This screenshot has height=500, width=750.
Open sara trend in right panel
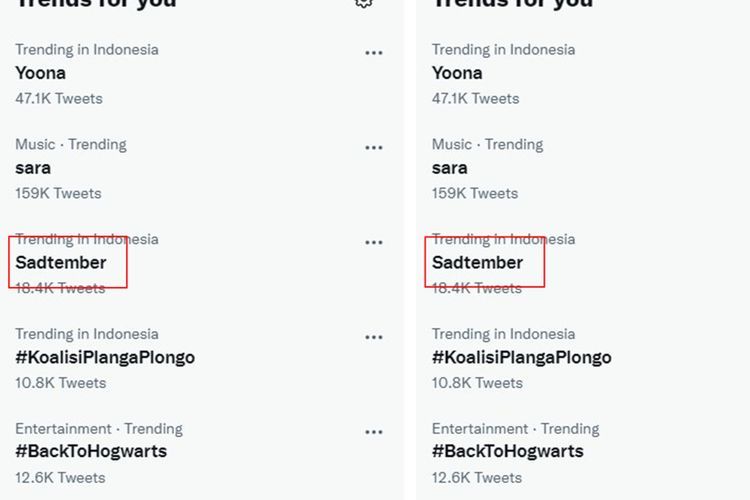(x=450, y=168)
